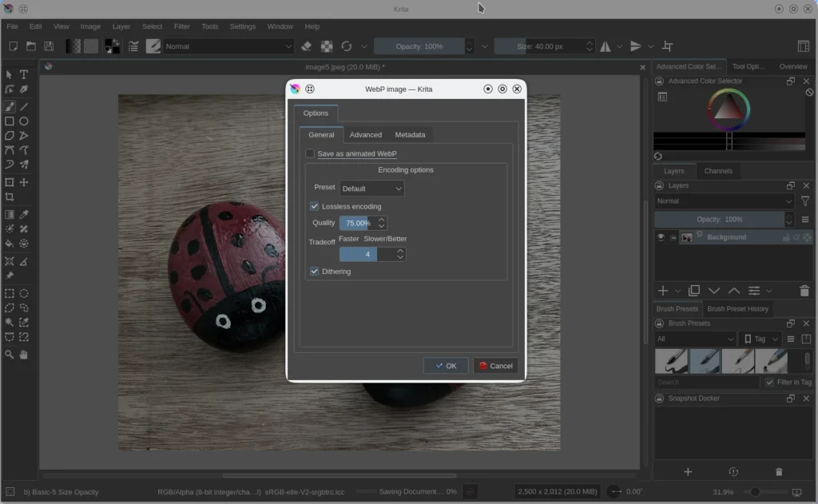Delete layer with the trash icon
Viewport: 818px width, 504px height.
click(x=804, y=291)
